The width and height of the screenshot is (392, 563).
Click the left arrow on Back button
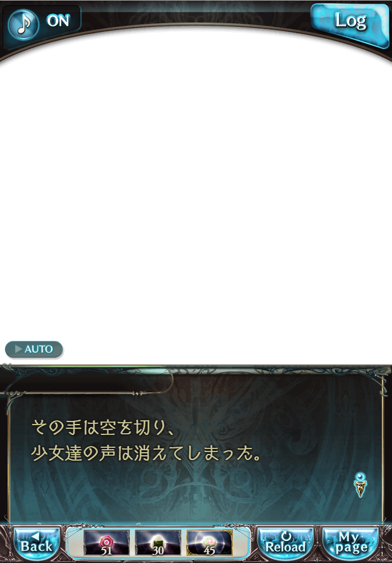[36, 537]
